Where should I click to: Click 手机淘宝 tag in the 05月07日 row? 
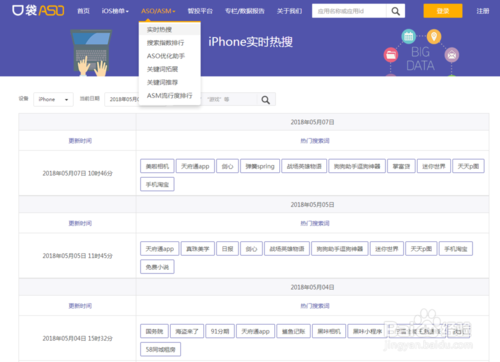pyautogui.click(x=157, y=184)
